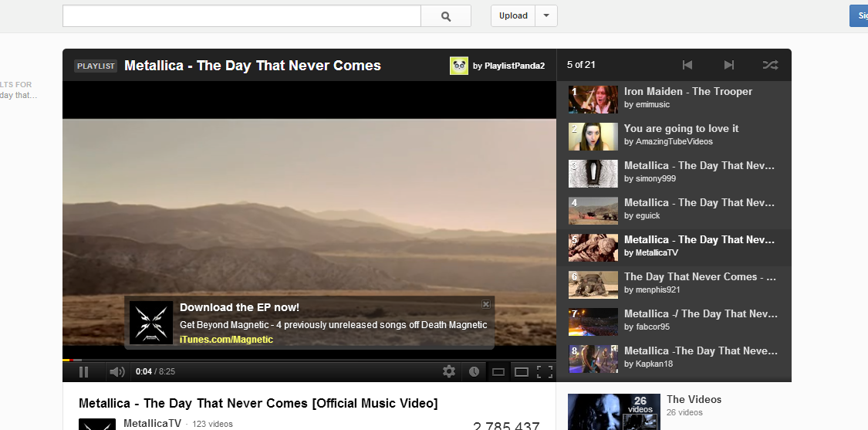Open 'The Videos' playlist suggestion
The height and width of the screenshot is (430, 868).
tap(694, 400)
